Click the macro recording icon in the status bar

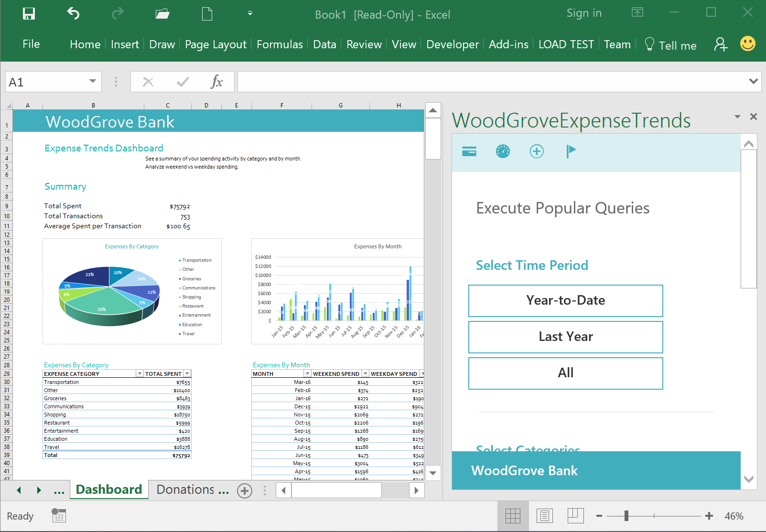59,515
